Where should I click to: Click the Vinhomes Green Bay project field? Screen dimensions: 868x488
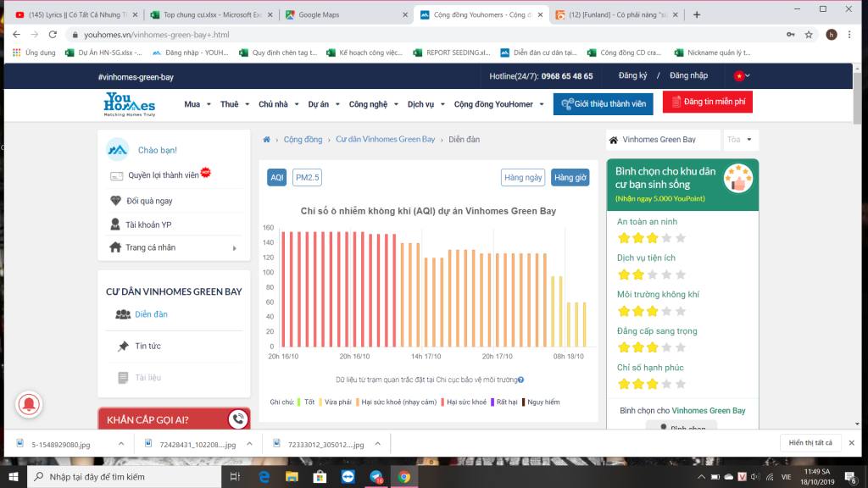click(664, 140)
